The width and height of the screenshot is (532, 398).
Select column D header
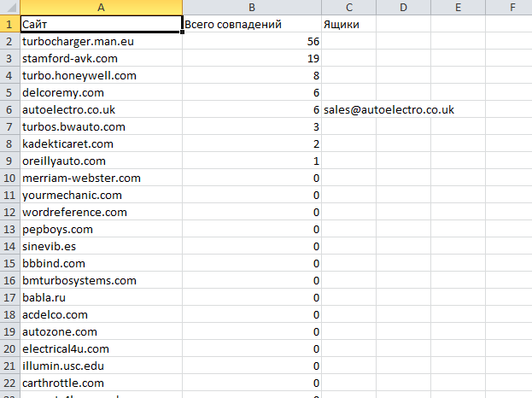click(403, 7)
